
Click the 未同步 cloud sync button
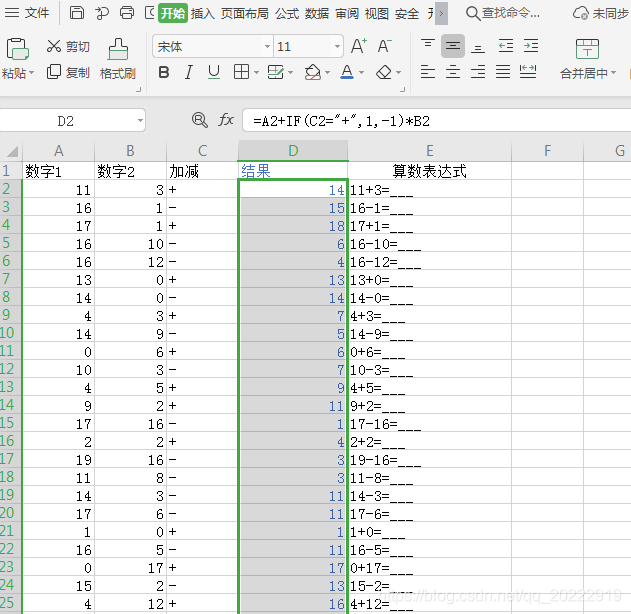click(x=601, y=13)
